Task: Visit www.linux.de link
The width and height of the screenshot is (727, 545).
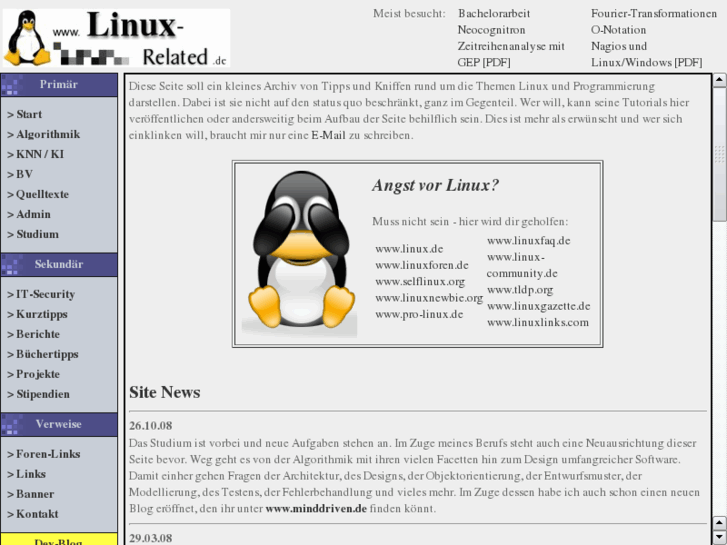Action: [x=409, y=249]
